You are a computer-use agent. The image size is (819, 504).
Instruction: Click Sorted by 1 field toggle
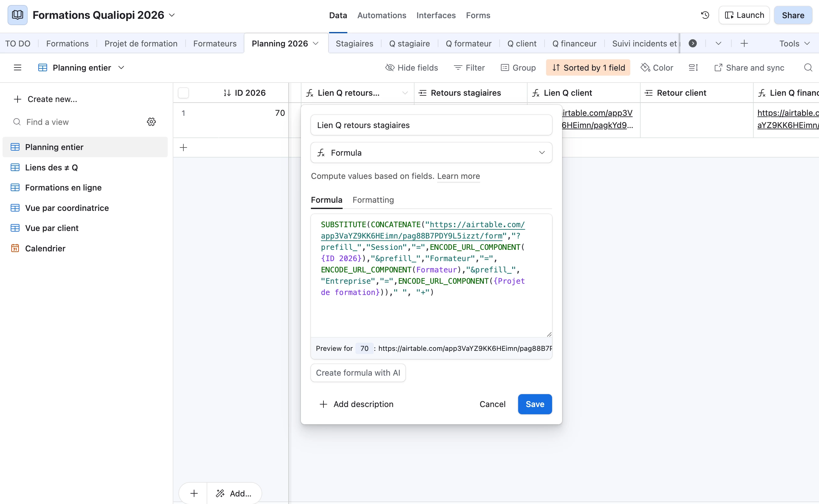(588, 68)
